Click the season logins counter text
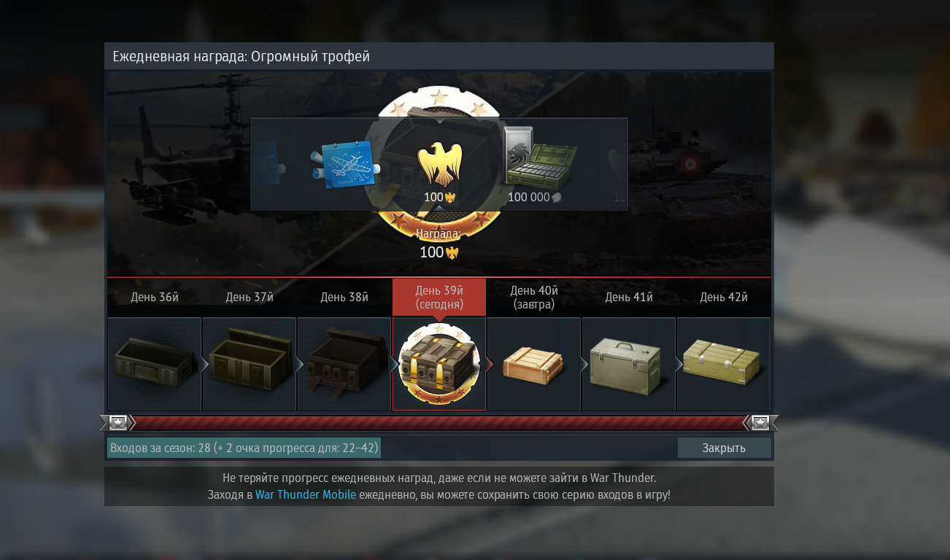The image size is (950, 560). [244, 448]
